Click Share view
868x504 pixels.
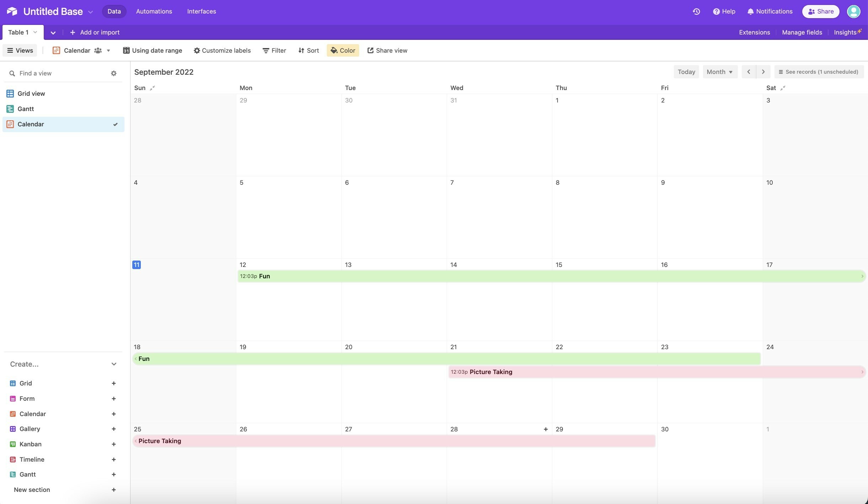click(x=387, y=51)
